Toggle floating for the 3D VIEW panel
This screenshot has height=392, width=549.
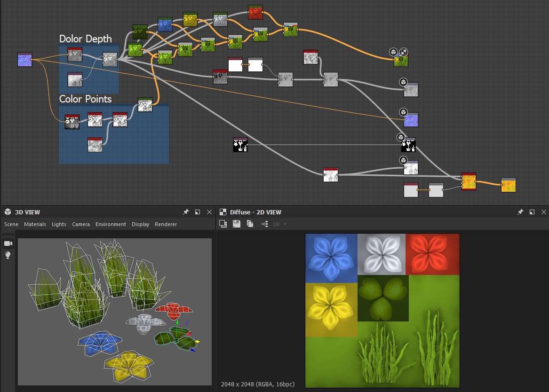(x=198, y=212)
